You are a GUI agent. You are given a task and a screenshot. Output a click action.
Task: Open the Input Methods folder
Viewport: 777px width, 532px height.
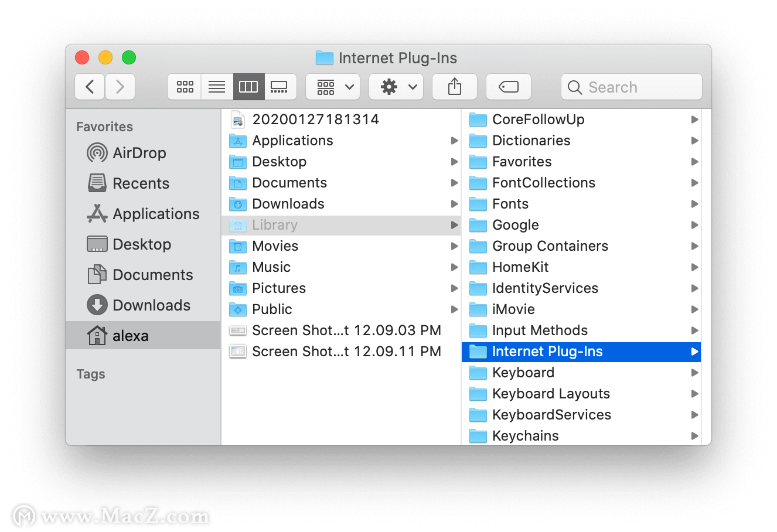pos(581,330)
